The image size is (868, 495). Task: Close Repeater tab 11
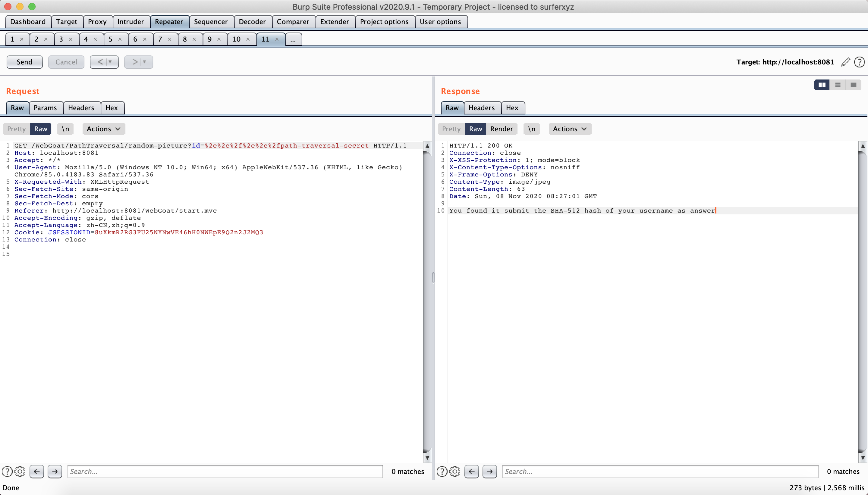pyautogui.click(x=277, y=39)
